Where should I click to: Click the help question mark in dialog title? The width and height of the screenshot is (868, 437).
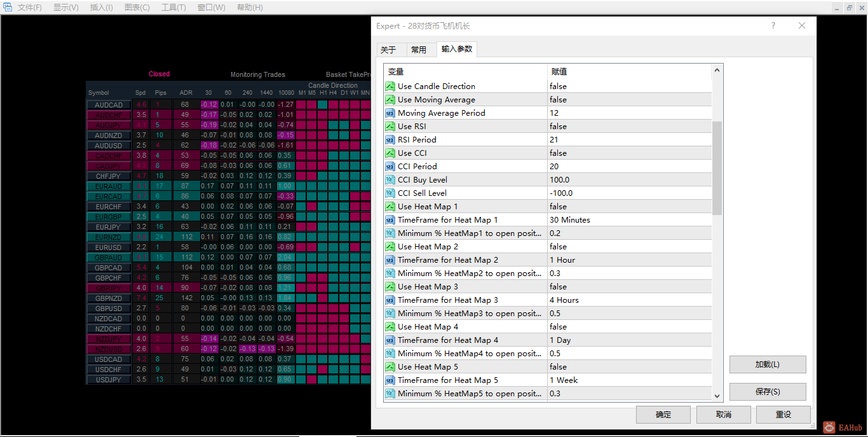[773, 26]
